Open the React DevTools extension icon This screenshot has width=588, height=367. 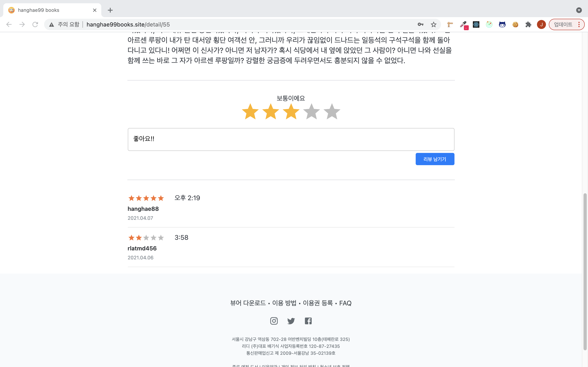coord(476,24)
